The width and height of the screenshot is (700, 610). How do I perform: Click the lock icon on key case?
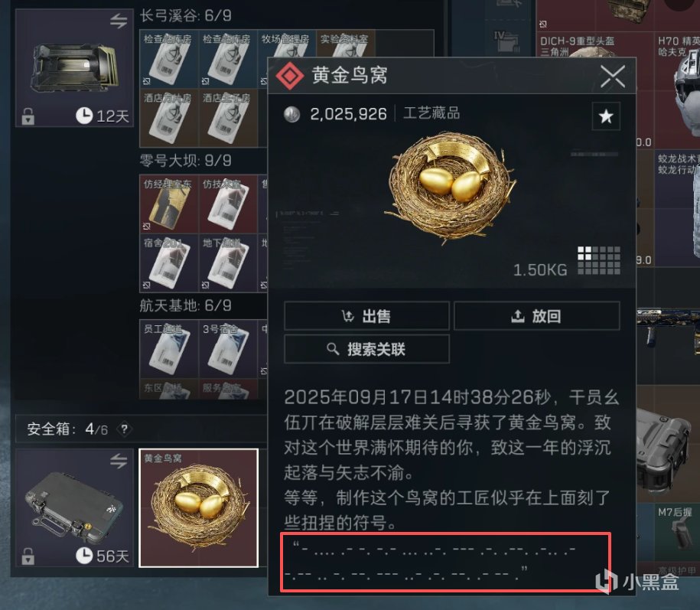[x=28, y=116]
